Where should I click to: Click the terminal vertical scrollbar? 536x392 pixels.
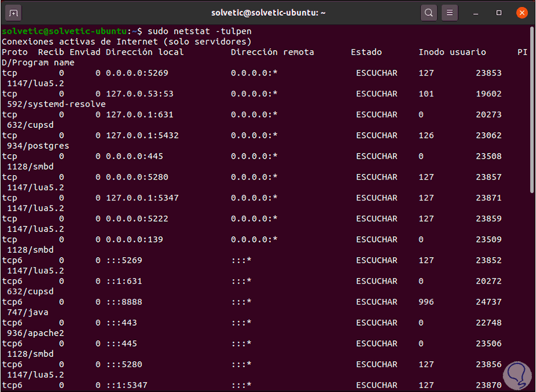click(532, 109)
